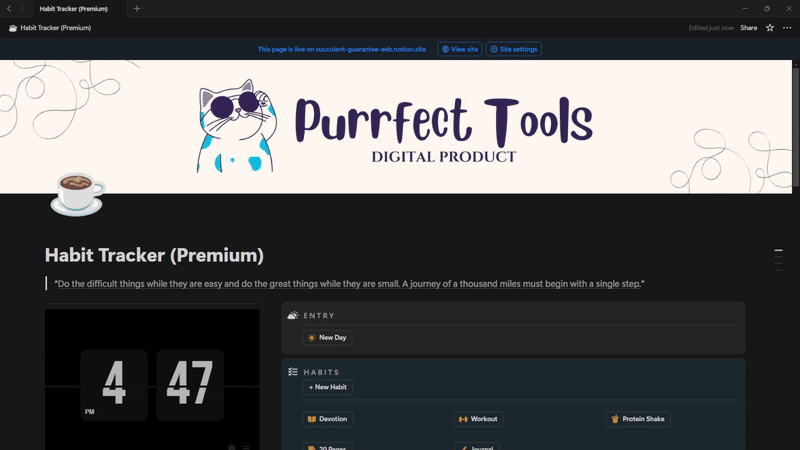The height and width of the screenshot is (450, 800).
Task: Open a new tab with plus icon
Action: pos(137,9)
